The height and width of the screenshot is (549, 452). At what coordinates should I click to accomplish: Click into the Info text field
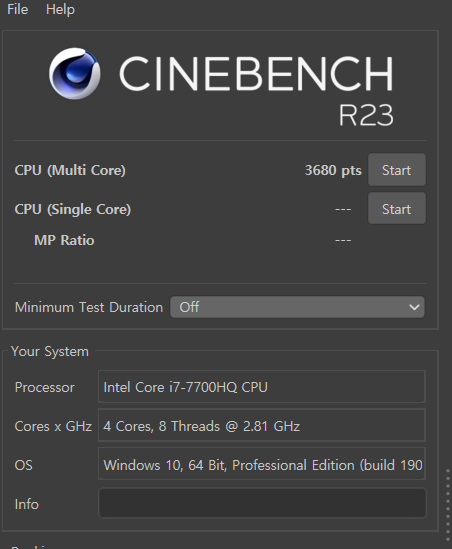coord(262,503)
